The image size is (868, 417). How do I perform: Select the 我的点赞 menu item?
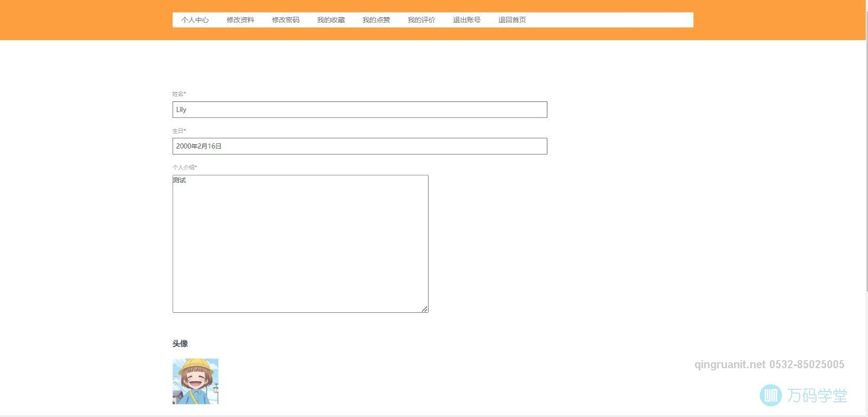(x=376, y=20)
